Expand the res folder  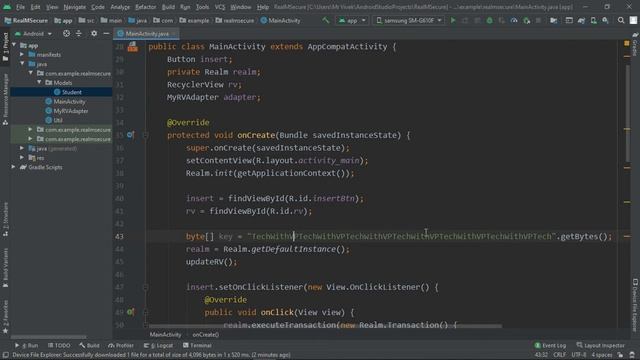[22, 158]
